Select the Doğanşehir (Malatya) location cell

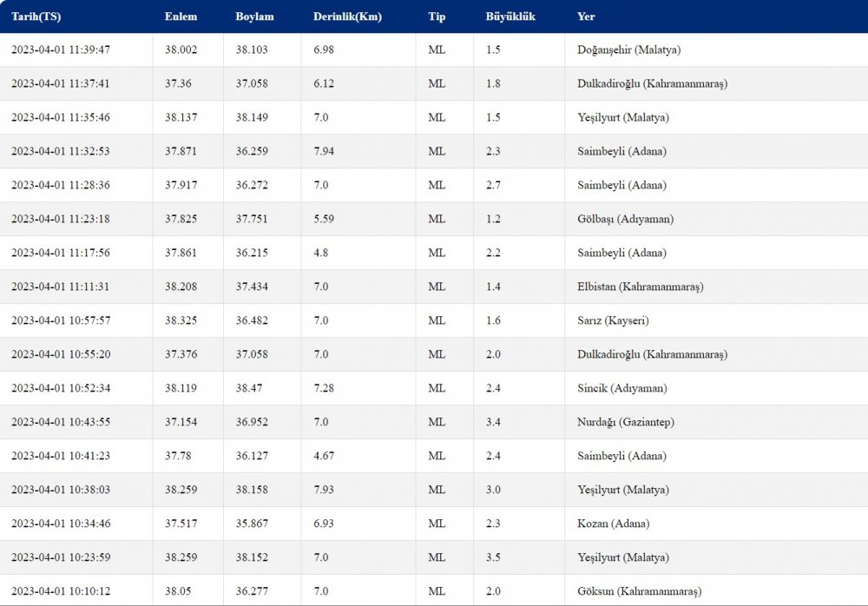click(x=628, y=49)
